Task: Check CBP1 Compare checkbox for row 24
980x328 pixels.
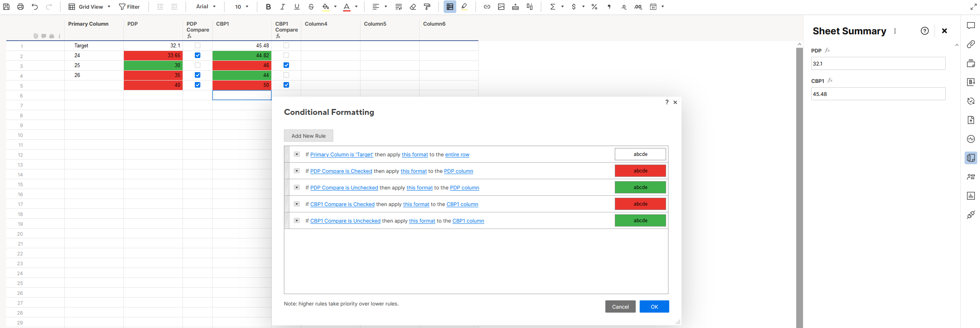Action: [286, 55]
